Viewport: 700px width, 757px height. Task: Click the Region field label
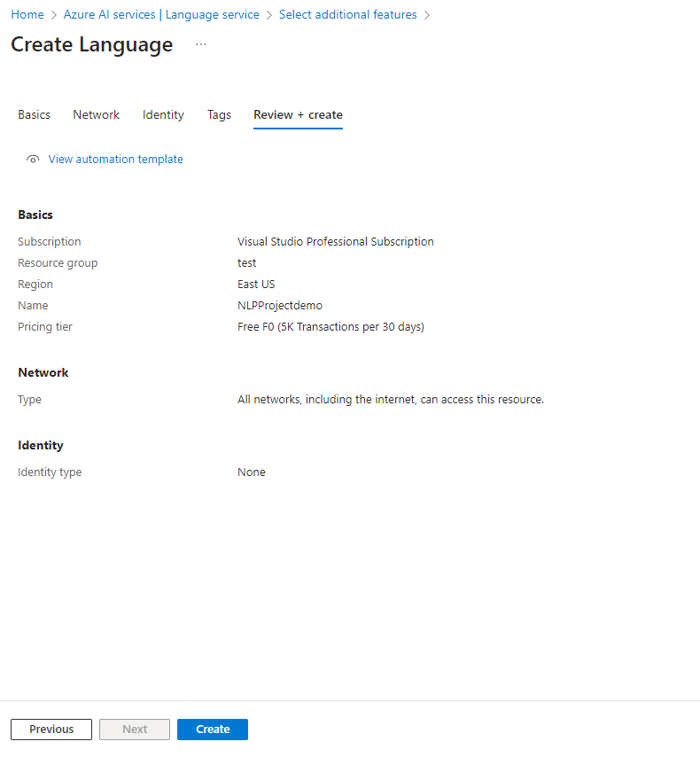(35, 284)
